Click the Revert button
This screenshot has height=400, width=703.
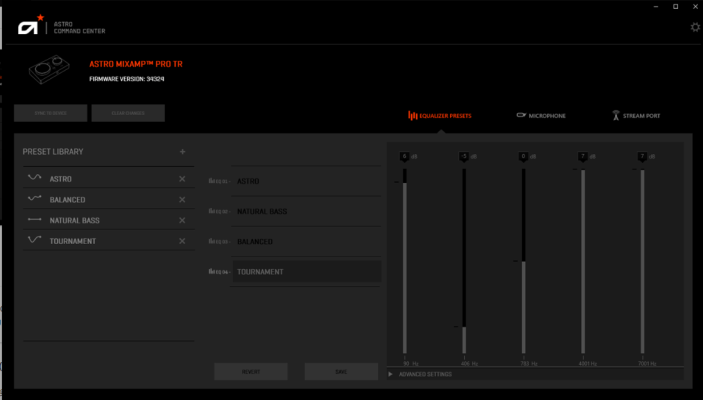(x=251, y=372)
